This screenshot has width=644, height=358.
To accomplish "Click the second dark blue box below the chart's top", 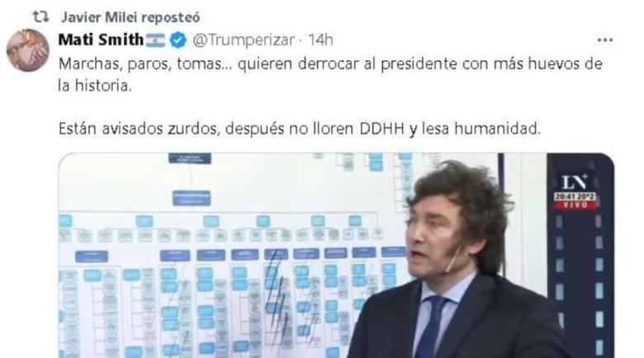I will [x=192, y=198].
